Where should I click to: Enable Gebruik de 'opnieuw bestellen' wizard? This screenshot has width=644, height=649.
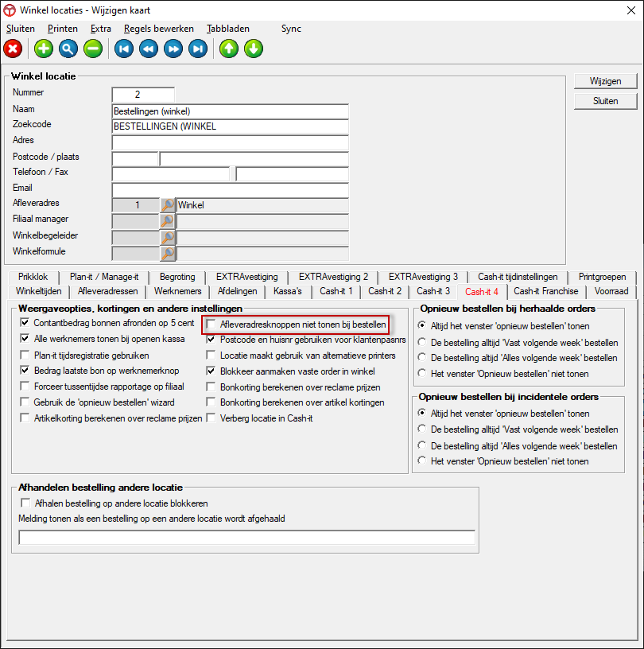pos(25,402)
